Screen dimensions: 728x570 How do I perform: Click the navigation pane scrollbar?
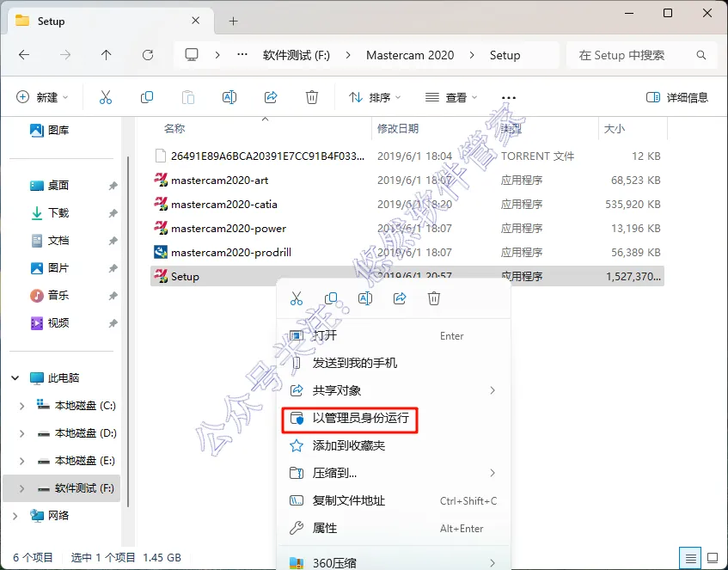click(128, 332)
